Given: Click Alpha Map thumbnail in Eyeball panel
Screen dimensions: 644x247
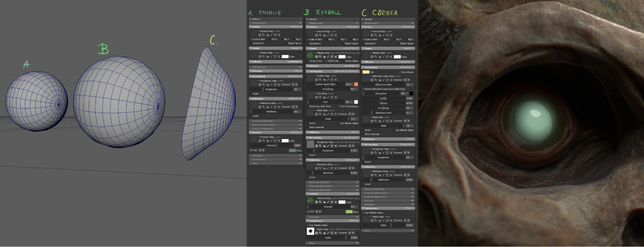Looking at the screenshot, I should click(311, 231).
